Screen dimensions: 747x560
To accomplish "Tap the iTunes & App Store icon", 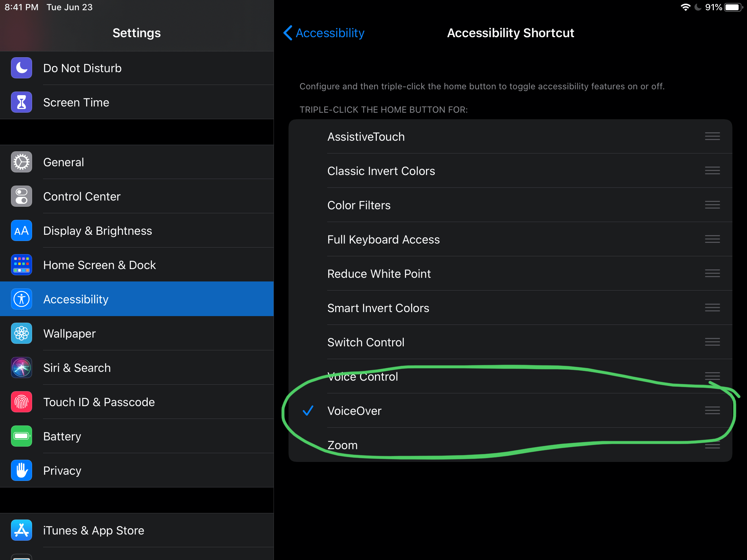I will 22,530.
